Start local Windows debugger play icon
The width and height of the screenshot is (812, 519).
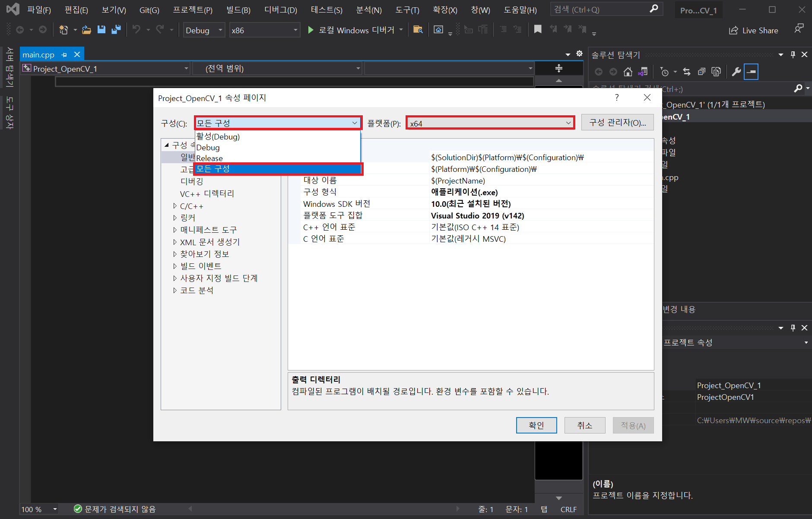pos(310,30)
